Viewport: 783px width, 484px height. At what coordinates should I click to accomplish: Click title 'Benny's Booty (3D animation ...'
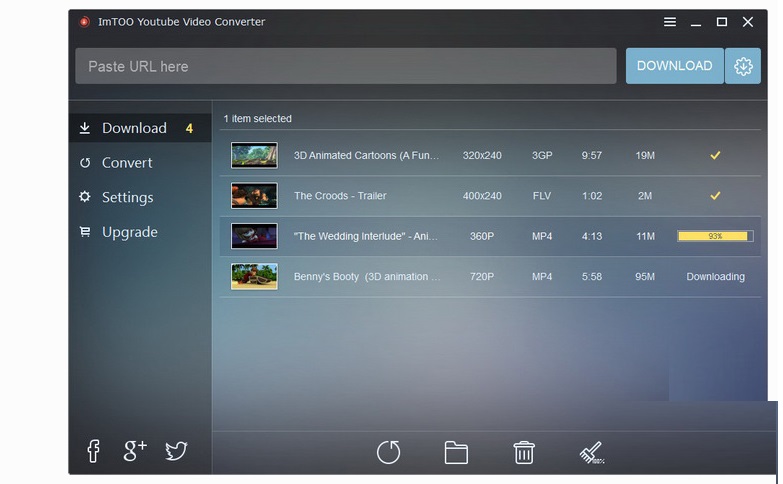pos(367,277)
